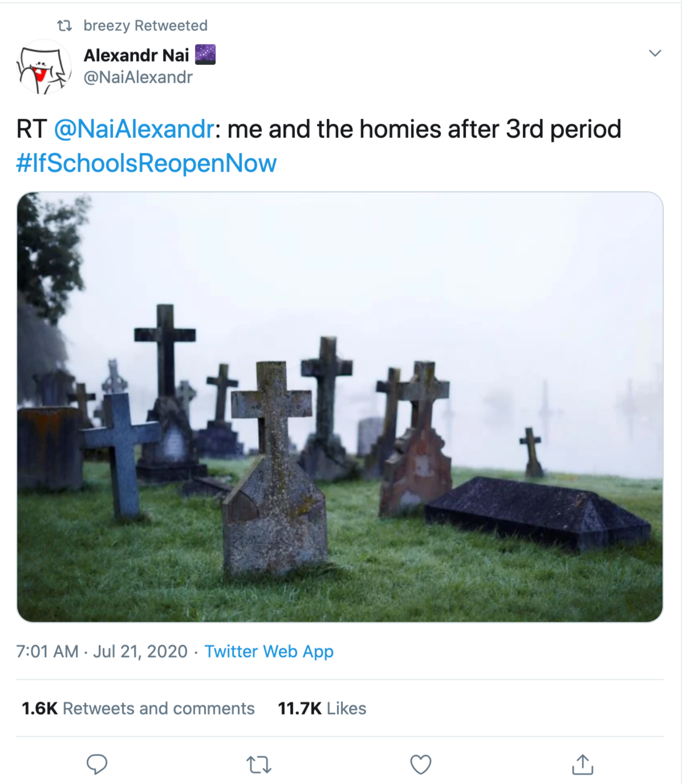Open the "breezy Retweeted" link
The image size is (683, 784).
[145, 26]
